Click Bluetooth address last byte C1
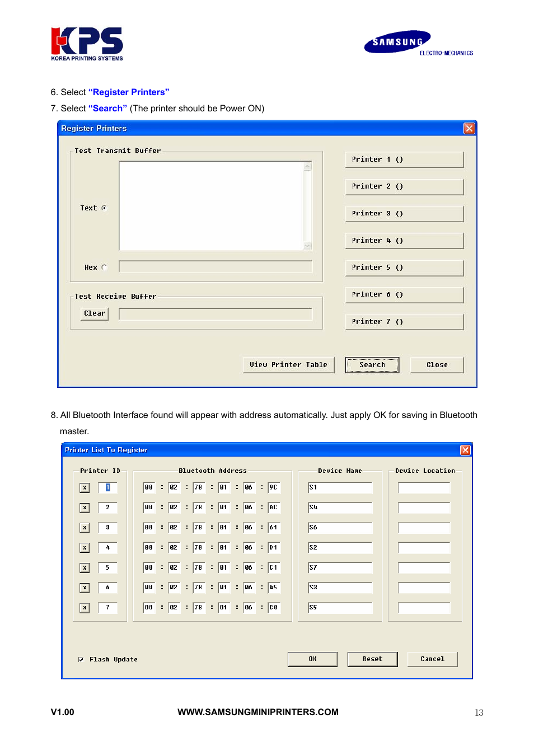 click(x=274, y=567)
